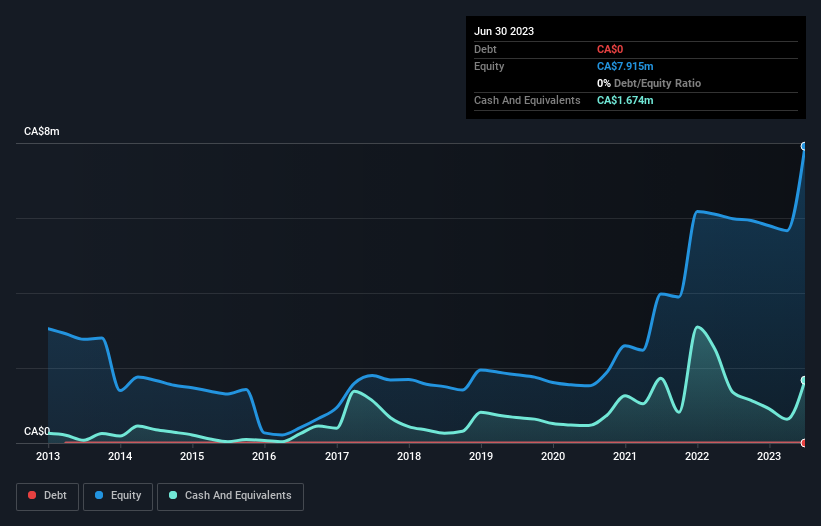The image size is (821, 526).
Task: Select the red Debt endpoint marker
Action: pos(804,443)
